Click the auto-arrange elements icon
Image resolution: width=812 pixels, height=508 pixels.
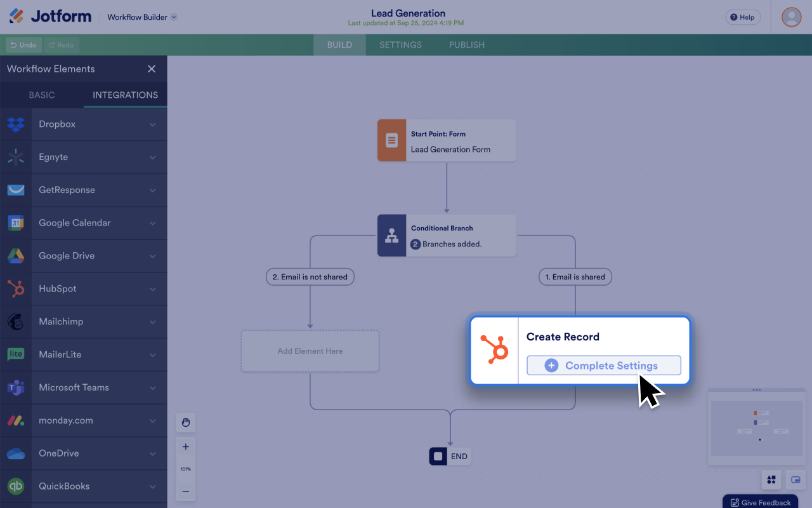point(771,480)
